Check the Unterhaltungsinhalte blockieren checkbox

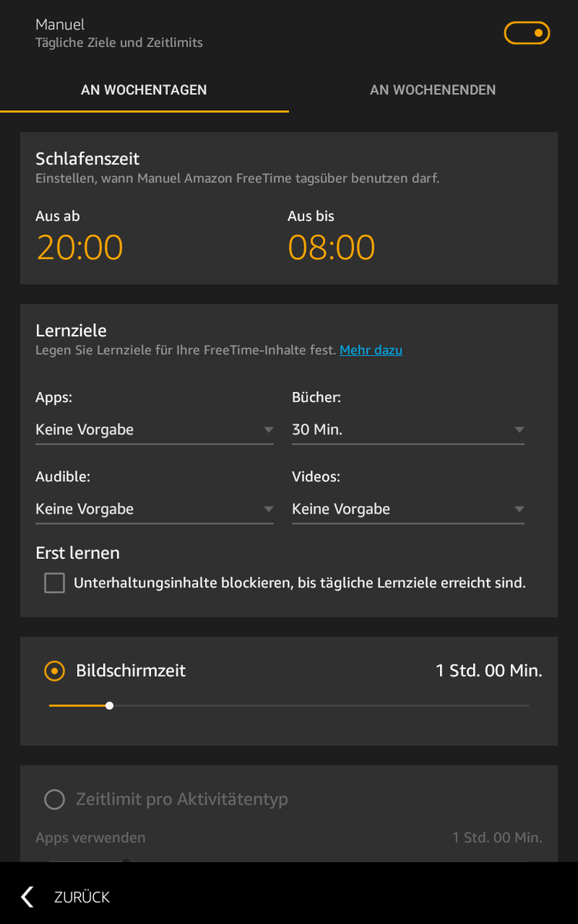55,583
